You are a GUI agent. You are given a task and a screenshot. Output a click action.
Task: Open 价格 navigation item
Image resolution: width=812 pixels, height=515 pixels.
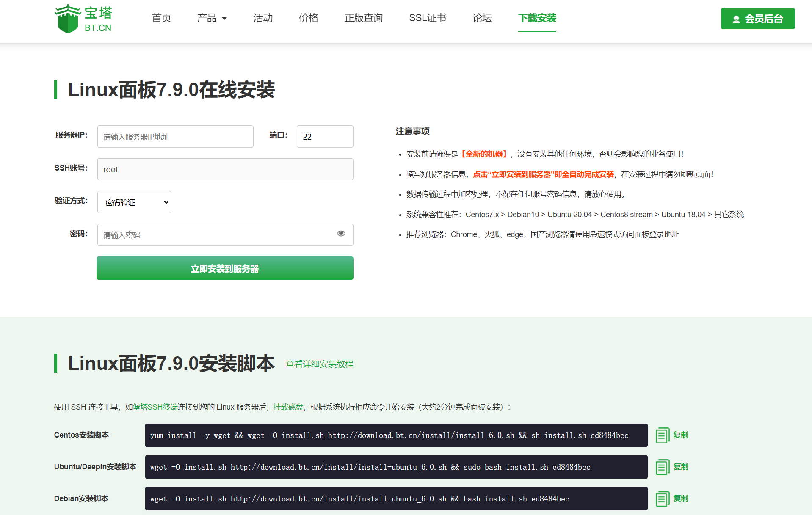tap(309, 18)
